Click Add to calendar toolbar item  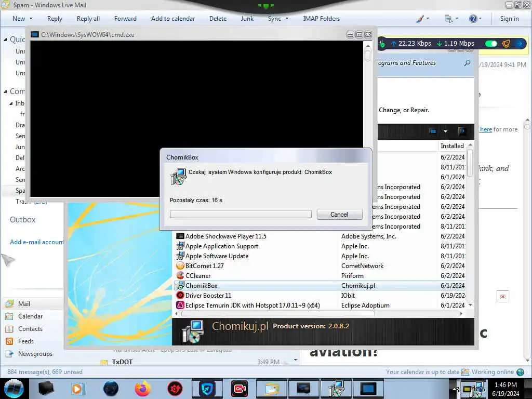click(173, 19)
